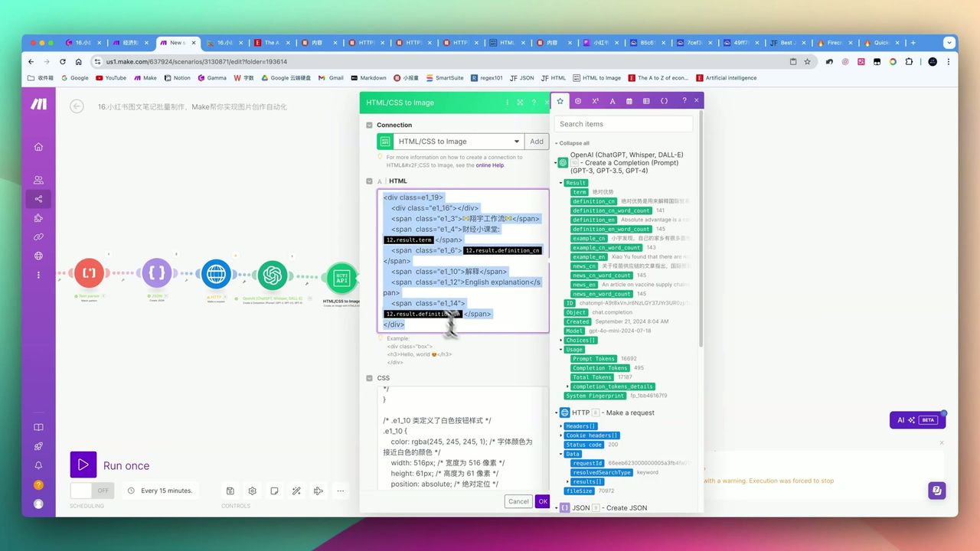Open scenario settings gear in Controls bar
980x551 pixels.
[x=251, y=491]
